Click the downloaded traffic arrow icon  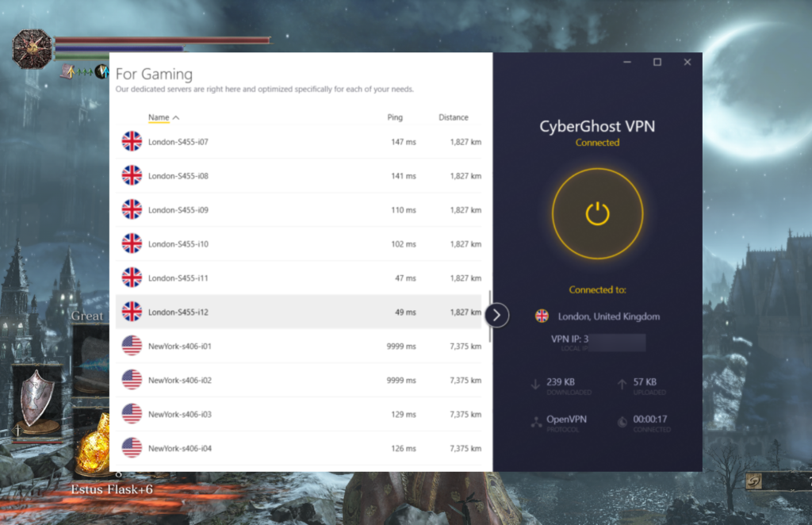(x=536, y=384)
